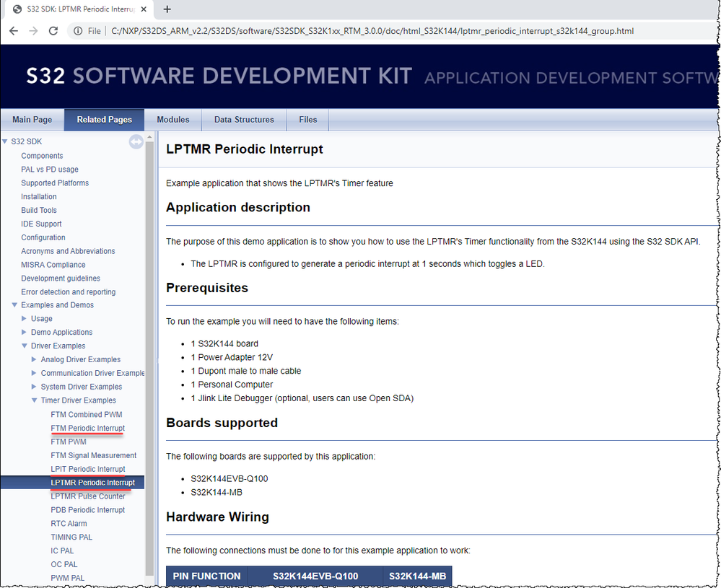721x588 pixels.
Task: Open the Files tab
Action: pyautogui.click(x=307, y=120)
